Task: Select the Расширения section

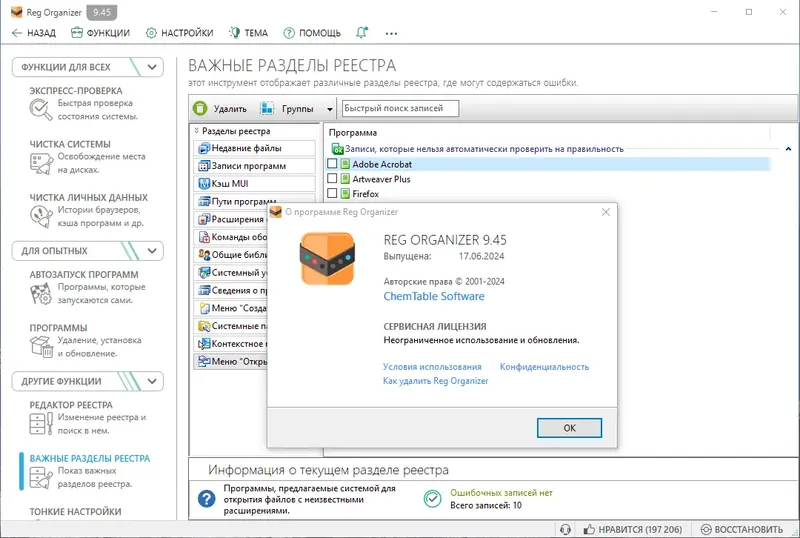Action: (231, 219)
